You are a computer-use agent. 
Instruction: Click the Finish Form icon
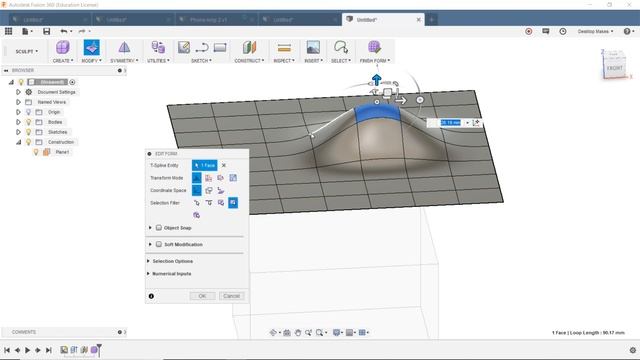374,48
